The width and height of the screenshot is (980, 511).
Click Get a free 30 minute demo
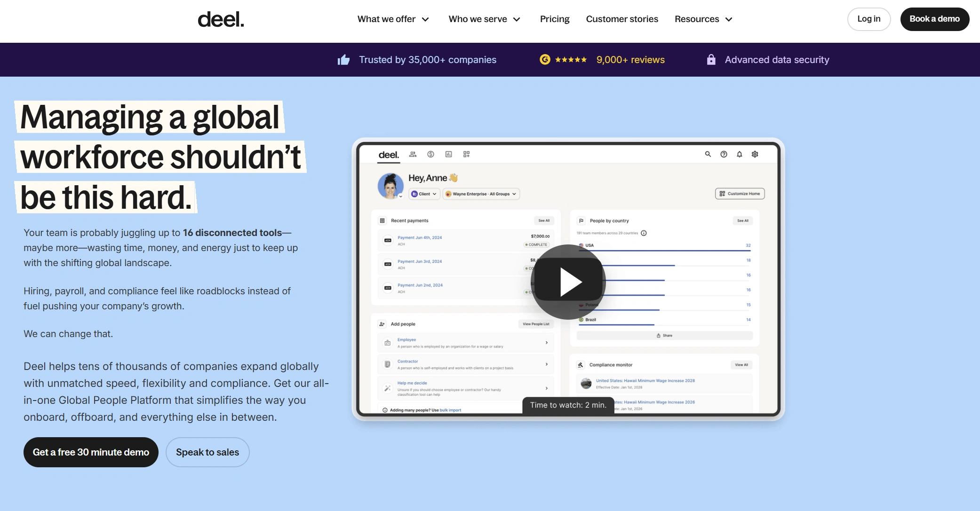91,452
